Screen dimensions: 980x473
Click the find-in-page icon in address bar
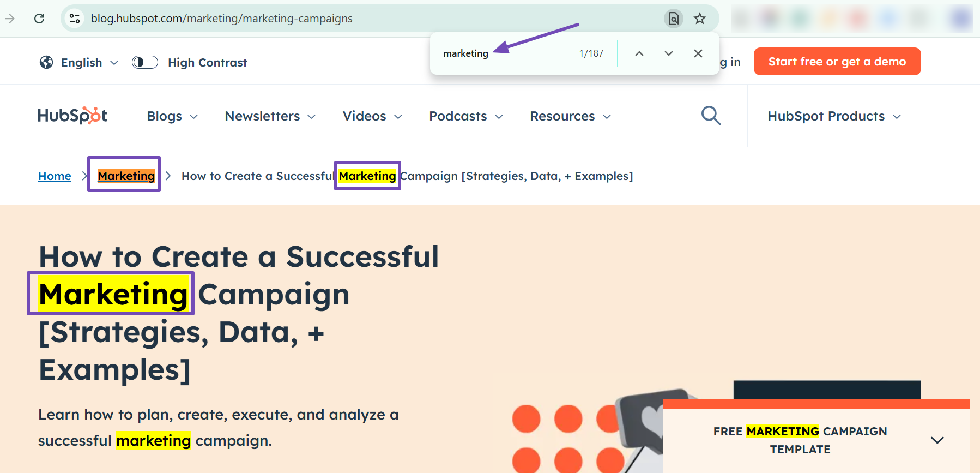tap(674, 19)
